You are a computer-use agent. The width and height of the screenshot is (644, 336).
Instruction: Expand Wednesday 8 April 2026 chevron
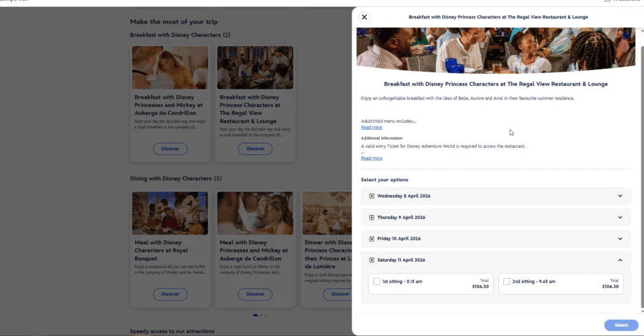click(619, 196)
